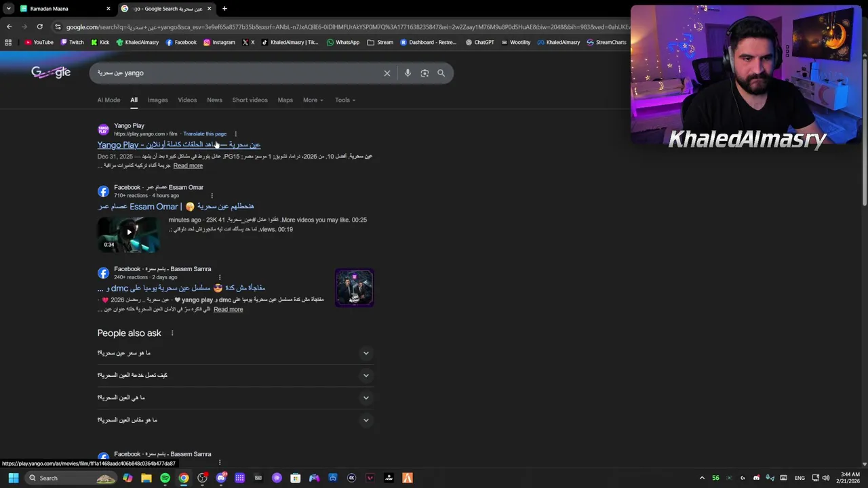Open the Bassem Samra dmc result link
The height and width of the screenshot is (488, 868).
(x=181, y=288)
